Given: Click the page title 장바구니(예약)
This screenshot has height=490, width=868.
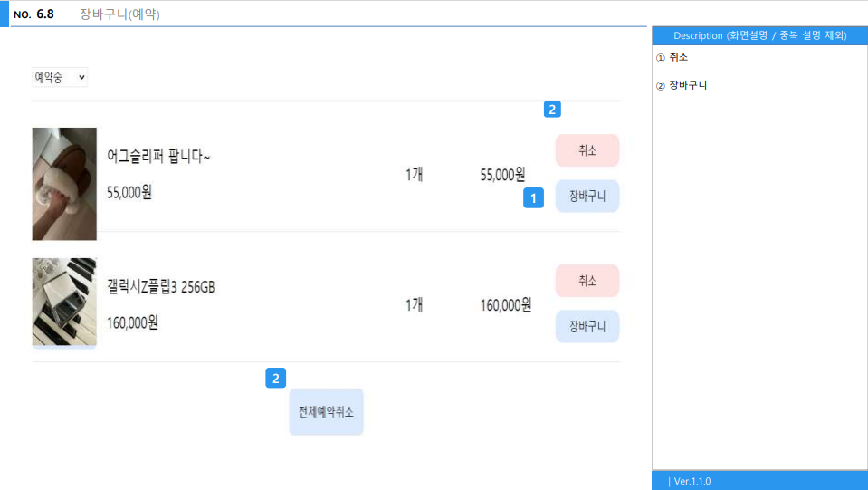Looking at the screenshot, I should 119,14.
